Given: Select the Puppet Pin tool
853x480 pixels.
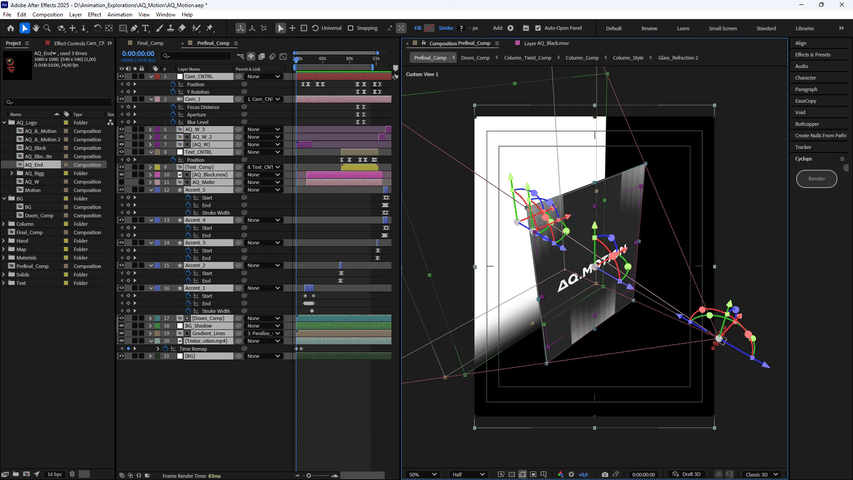Looking at the screenshot, I should [210, 28].
